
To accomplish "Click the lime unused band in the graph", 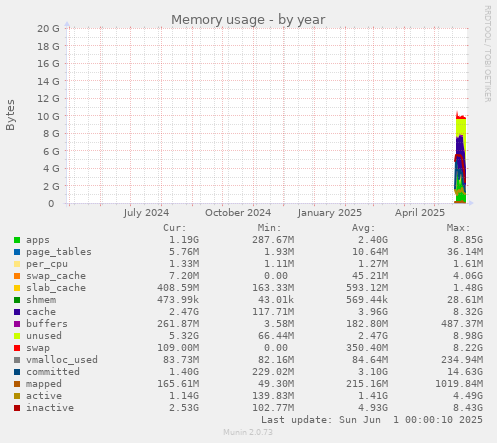I will (x=461, y=127).
